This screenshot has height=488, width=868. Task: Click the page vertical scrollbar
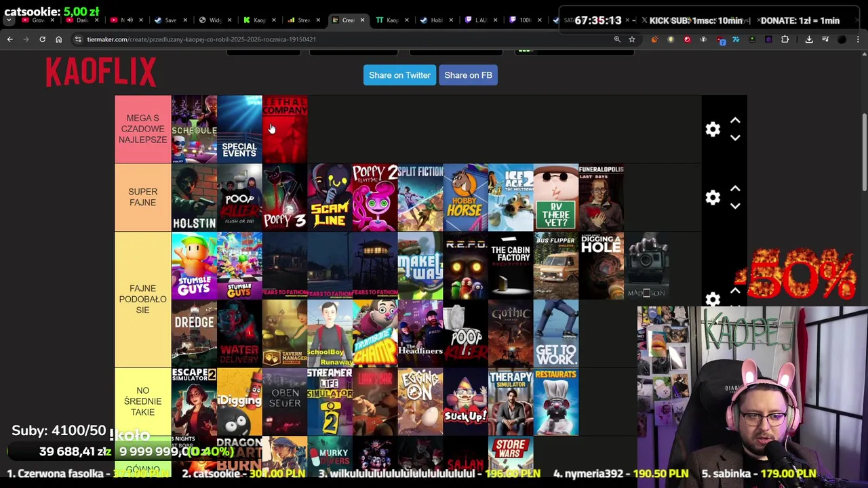[864, 152]
